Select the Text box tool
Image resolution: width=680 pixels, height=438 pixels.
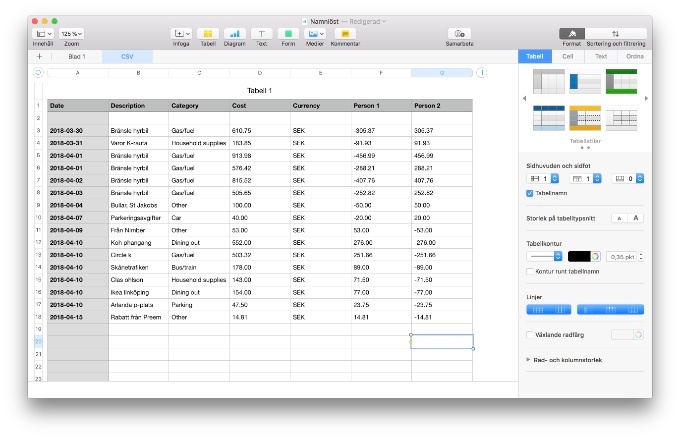tap(262, 33)
